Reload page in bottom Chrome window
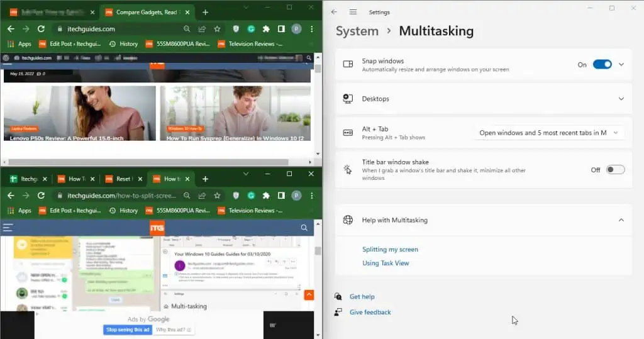The image size is (644, 339). pyautogui.click(x=41, y=196)
